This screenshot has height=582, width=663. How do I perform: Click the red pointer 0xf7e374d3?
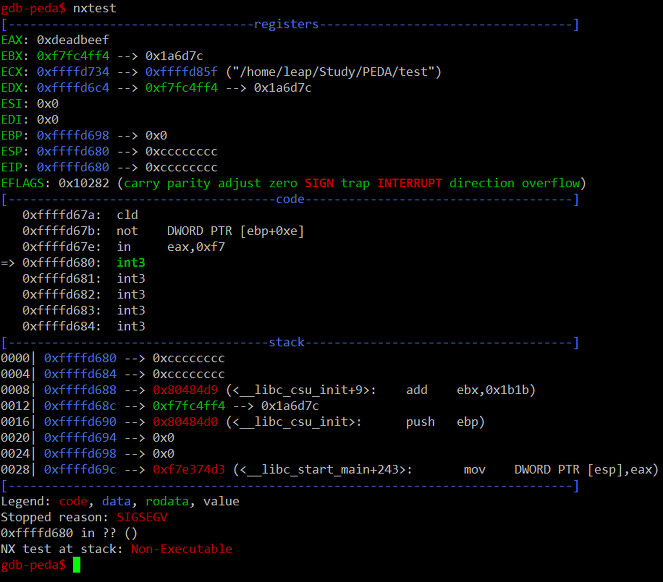point(189,469)
